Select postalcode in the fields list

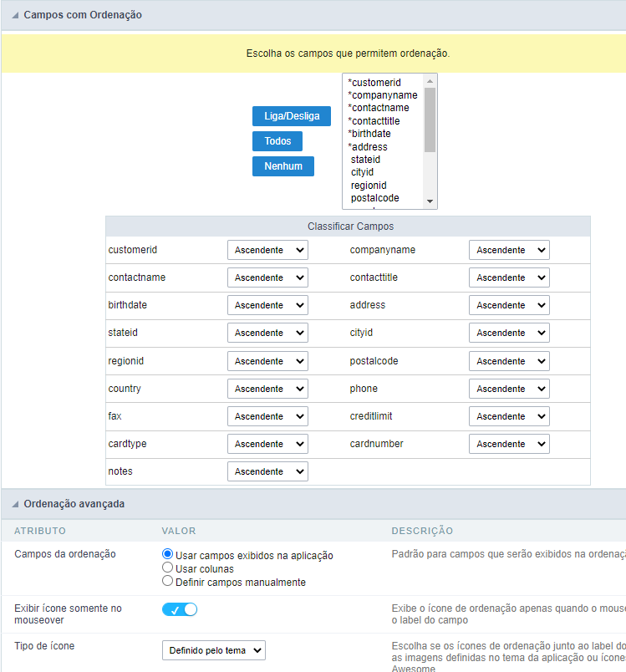374,198
